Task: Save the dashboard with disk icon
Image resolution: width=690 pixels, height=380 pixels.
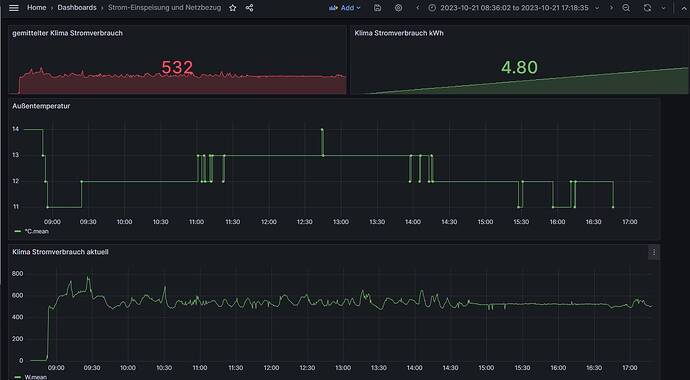Action: [377, 8]
